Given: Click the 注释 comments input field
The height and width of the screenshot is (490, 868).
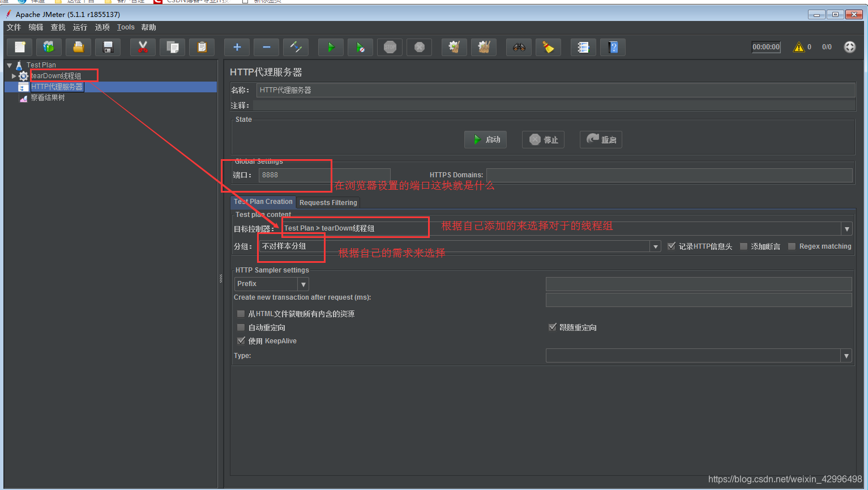Looking at the screenshot, I should click(x=554, y=105).
